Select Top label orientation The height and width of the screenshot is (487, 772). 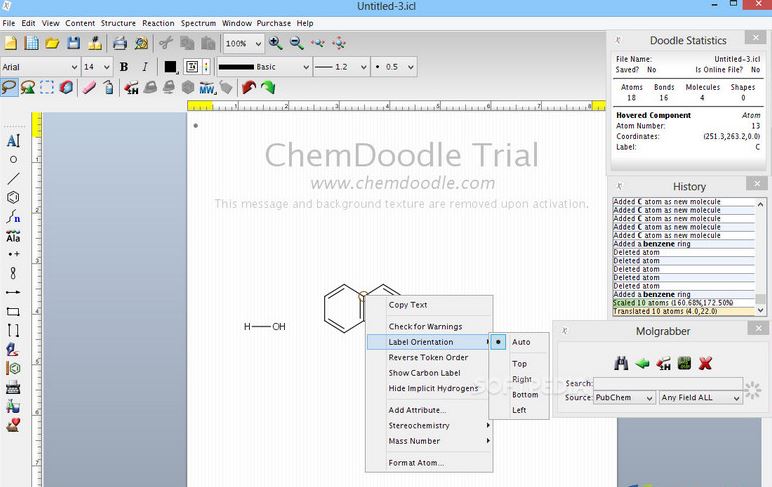(519, 363)
